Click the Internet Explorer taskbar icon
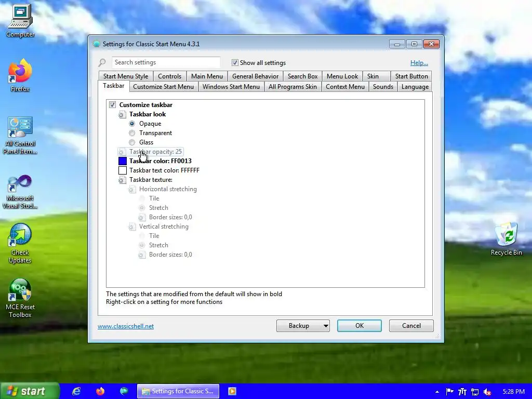Viewport: 532px width, 399px height. coord(76,391)
